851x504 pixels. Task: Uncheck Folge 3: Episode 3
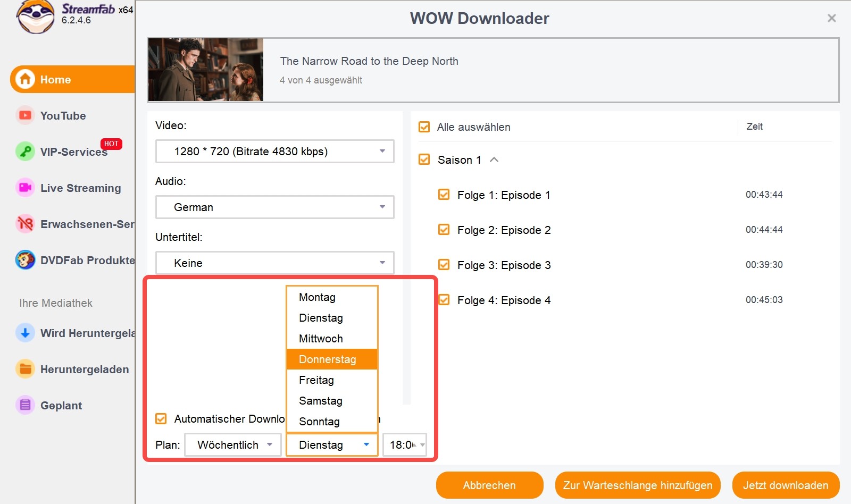tap(444, 265)
